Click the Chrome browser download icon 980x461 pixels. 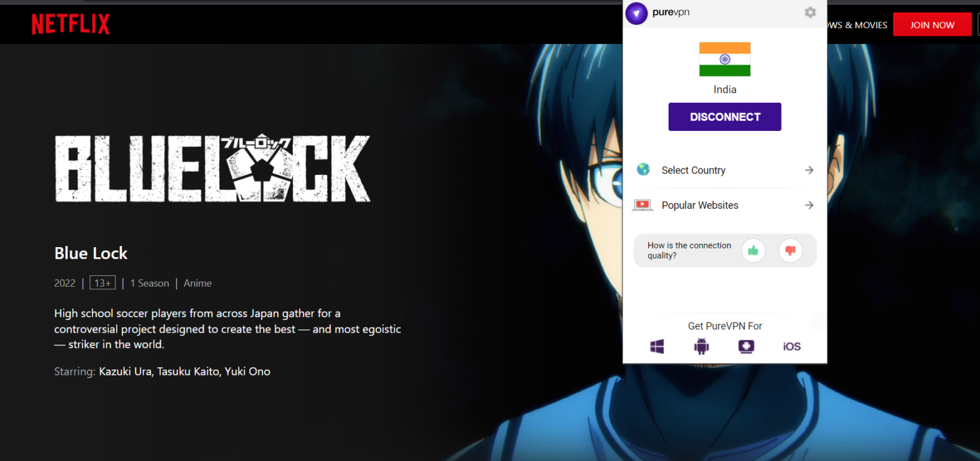click(746, 346)
